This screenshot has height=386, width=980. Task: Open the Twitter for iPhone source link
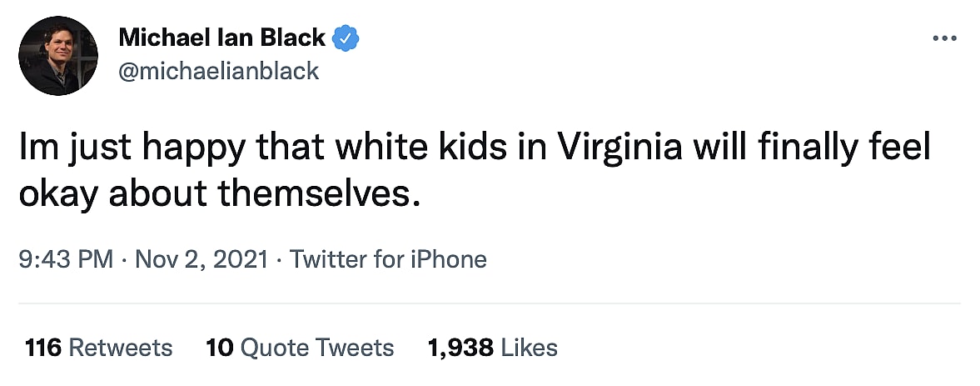point(388,259)
